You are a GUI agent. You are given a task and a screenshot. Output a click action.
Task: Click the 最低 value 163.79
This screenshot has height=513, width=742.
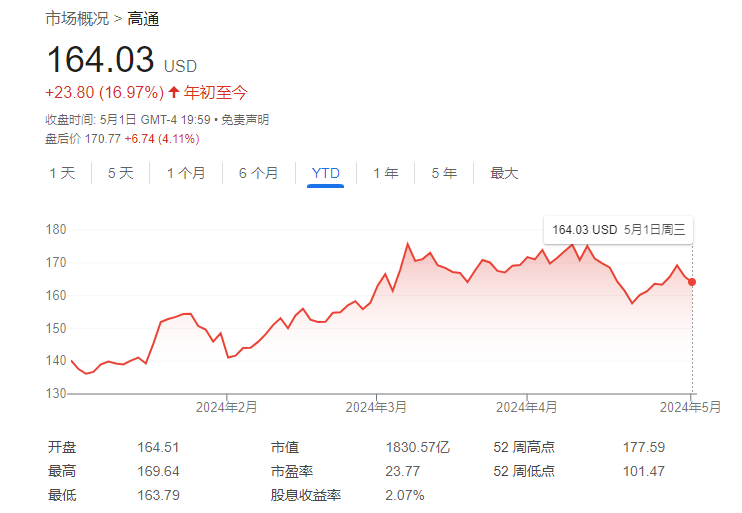point(158,495)
